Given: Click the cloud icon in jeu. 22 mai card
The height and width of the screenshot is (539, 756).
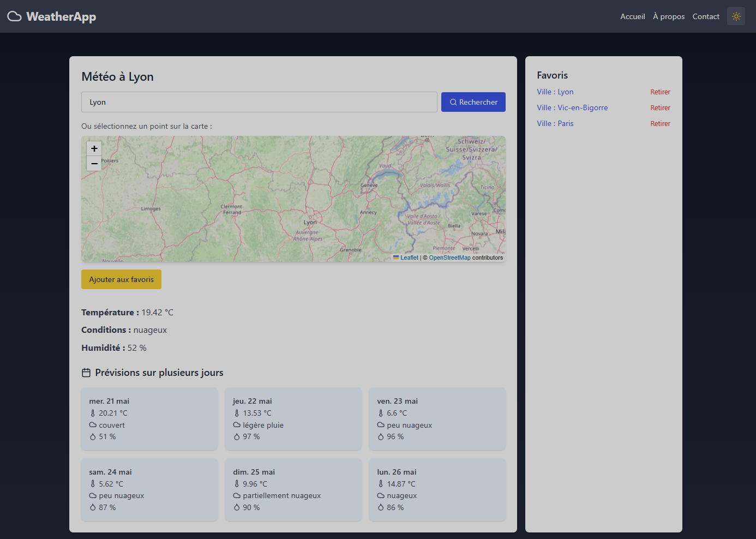Looking at the screenshot, I should click(237, 425).
